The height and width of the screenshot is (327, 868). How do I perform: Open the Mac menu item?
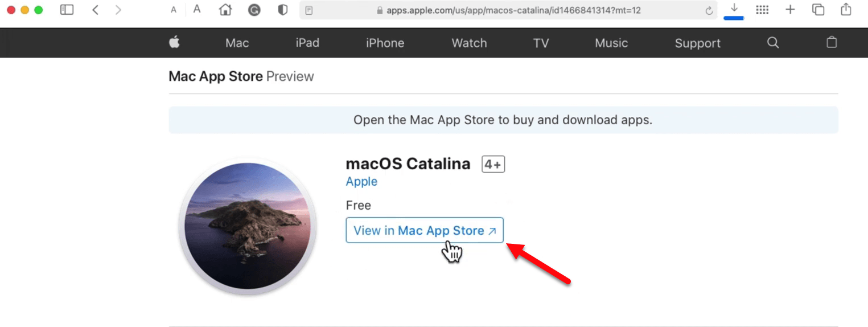pyautogui.click(x=237, y=43)
